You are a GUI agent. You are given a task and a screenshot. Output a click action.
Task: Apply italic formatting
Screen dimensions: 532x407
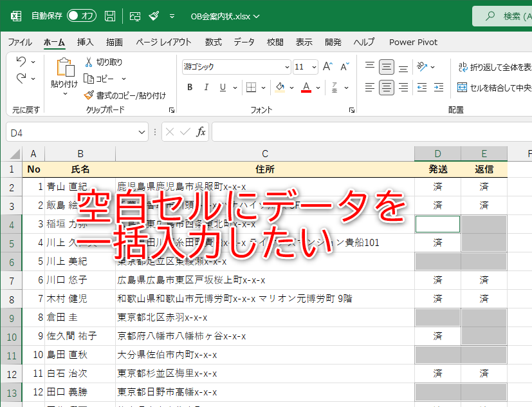206,86
